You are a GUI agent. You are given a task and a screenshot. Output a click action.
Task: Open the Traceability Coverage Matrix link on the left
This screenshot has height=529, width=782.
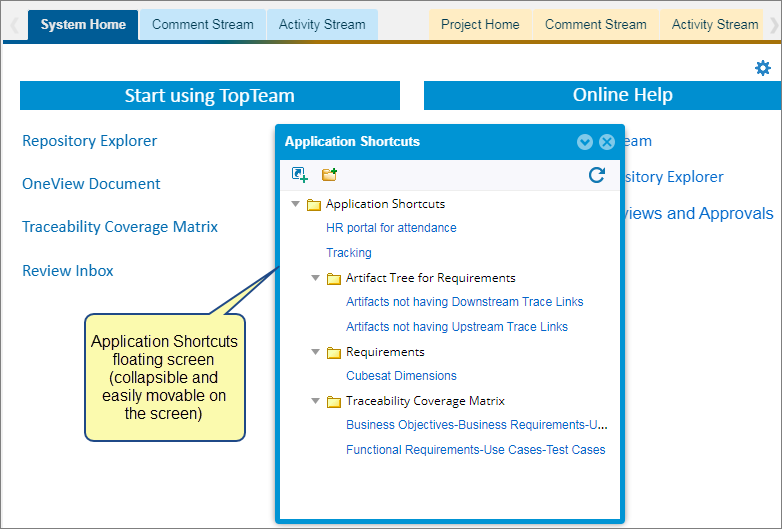click(x=120, y=227)
